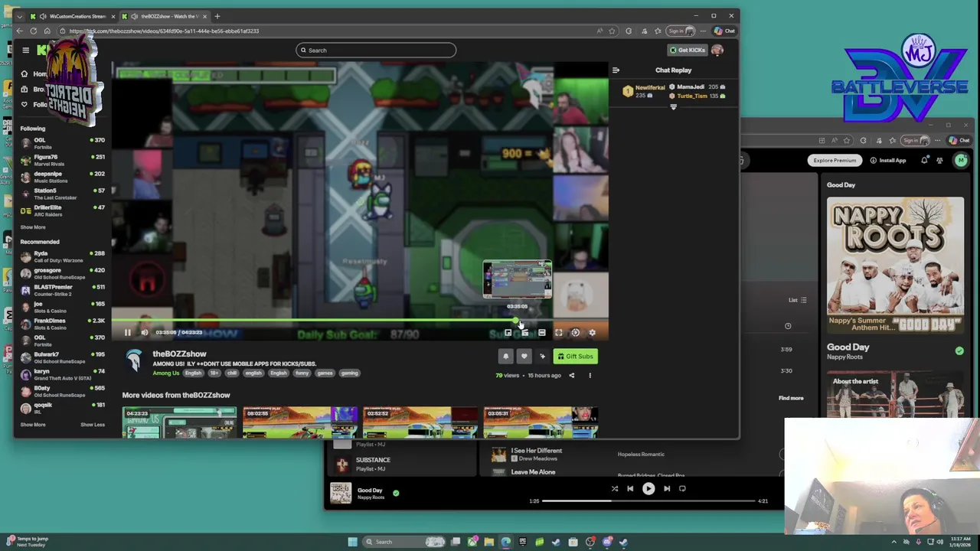Share the video via share icon
This screenshot has width=980, height=551.
571,375
